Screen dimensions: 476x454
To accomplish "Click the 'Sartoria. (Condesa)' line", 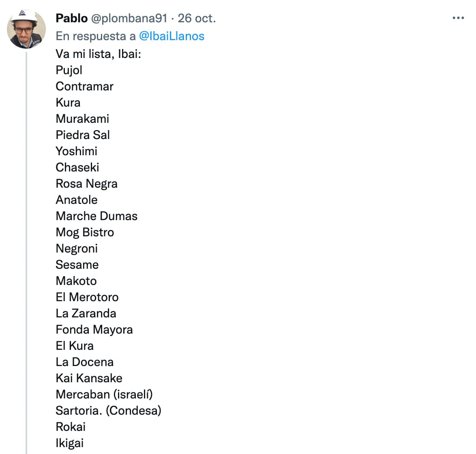I will point(108,411).
